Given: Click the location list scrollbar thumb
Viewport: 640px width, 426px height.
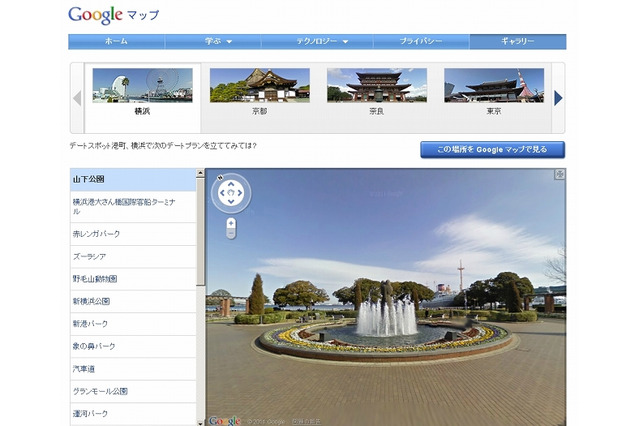Looking at the screenshot, I should point(200,232).
